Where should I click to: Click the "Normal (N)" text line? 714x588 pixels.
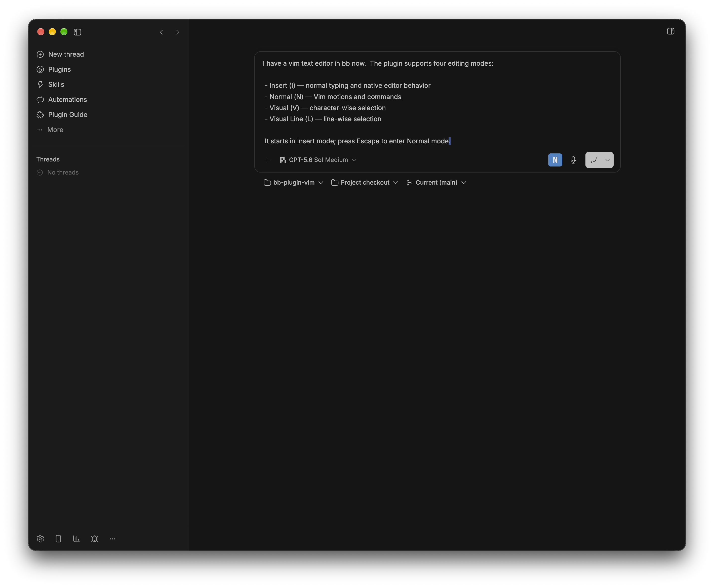click(x=333, y=97)
